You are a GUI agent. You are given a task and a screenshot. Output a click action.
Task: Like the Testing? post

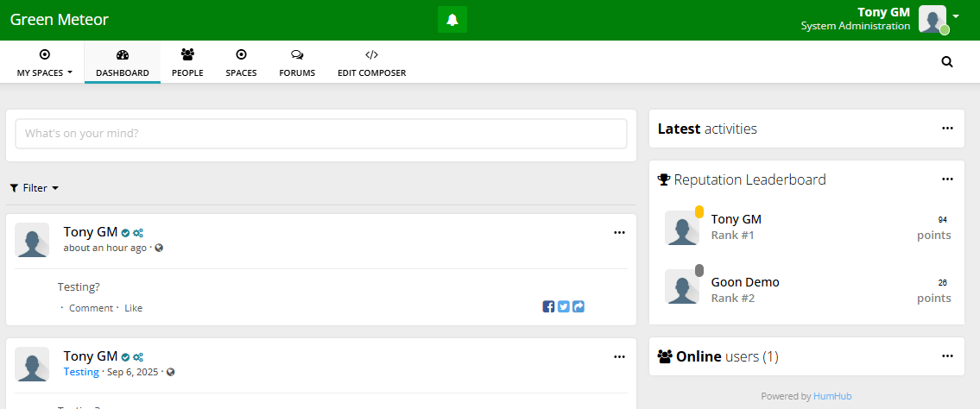click(133, 308)
